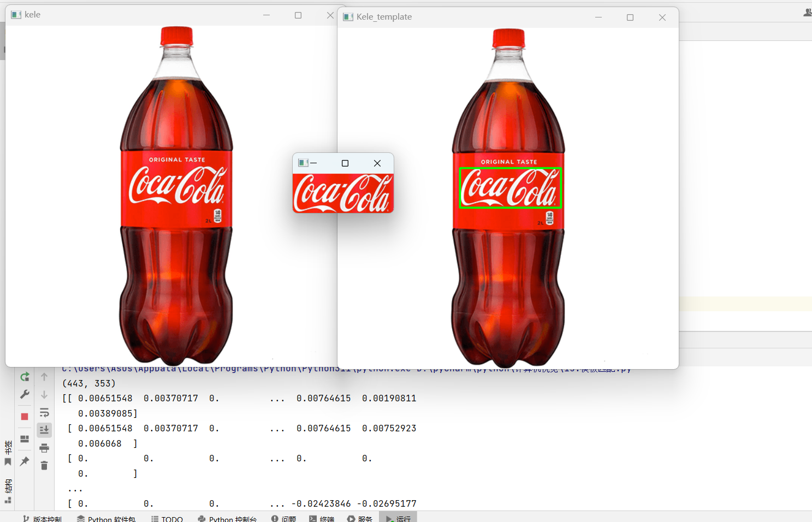Open the 书签 bookmarks side panel

point(8,453)
